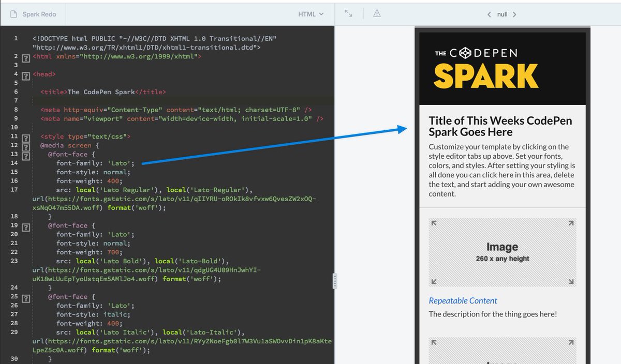Click the null label in the preview header
This screenshot has width=621, height=364.
502,14
